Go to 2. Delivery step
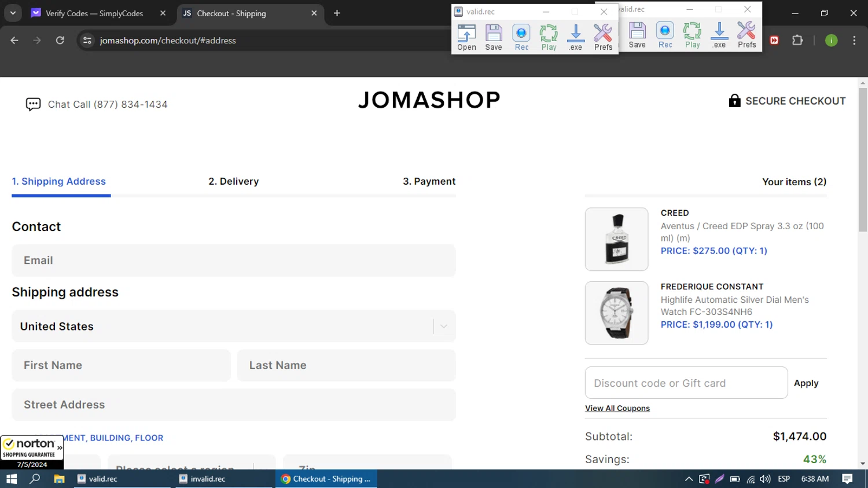This screenshot has width=868, height=488. point(234,181)
